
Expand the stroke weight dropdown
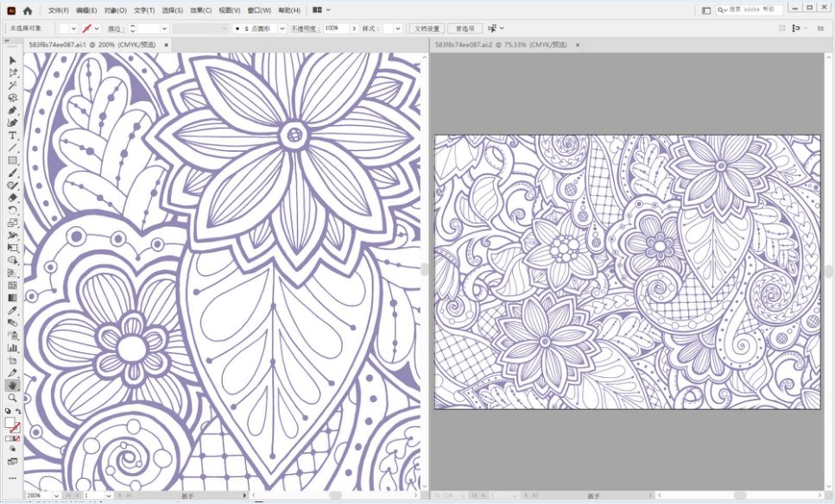pos(165,28)
